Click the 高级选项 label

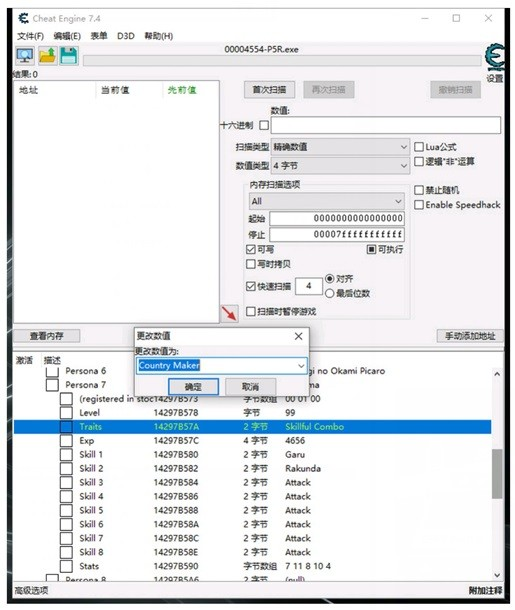tap(31, 591)
